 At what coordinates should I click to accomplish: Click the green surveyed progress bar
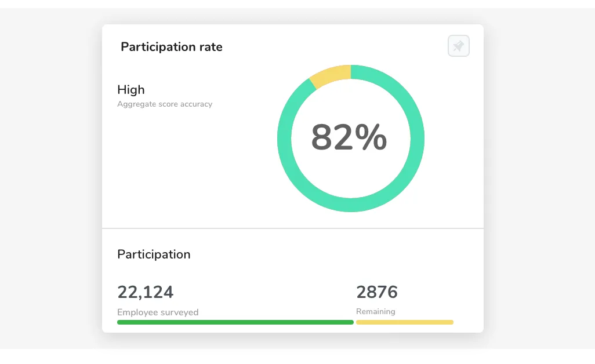point(235,322)
